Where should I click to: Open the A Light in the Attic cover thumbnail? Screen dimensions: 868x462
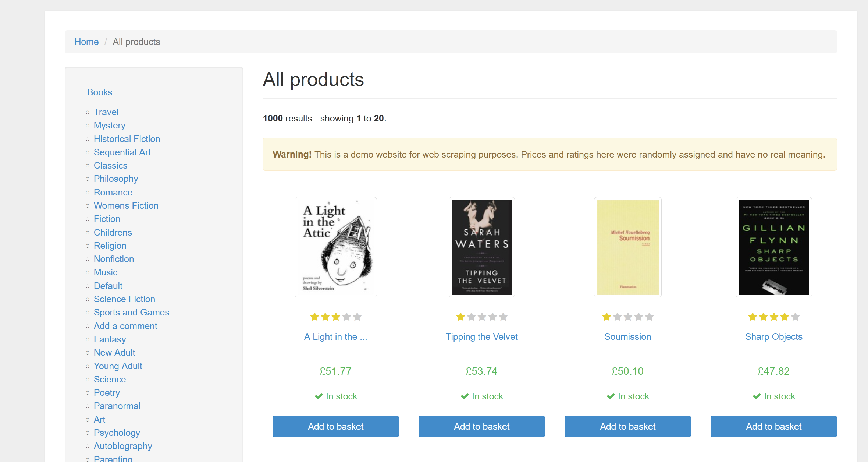tap(335, 247)
